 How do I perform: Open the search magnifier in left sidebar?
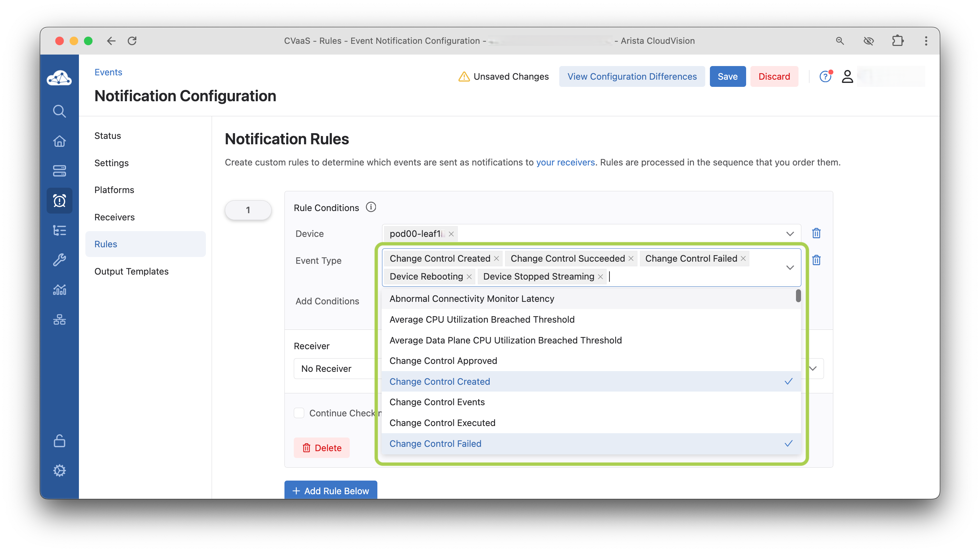pyautogui.click(x=59, y=111)
